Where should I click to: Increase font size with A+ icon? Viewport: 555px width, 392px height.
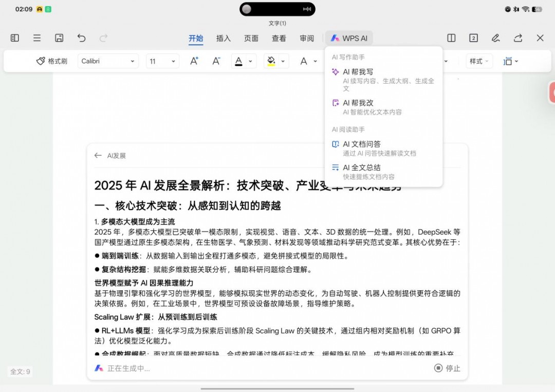pyautogui.click(x=194, y=61)
